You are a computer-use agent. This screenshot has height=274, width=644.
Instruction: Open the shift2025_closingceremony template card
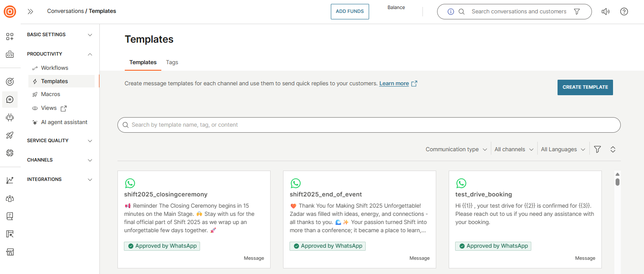tap(194, 219)
